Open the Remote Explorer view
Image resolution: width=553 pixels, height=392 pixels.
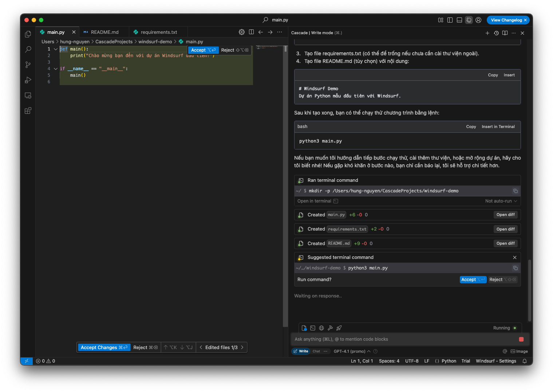28,95
